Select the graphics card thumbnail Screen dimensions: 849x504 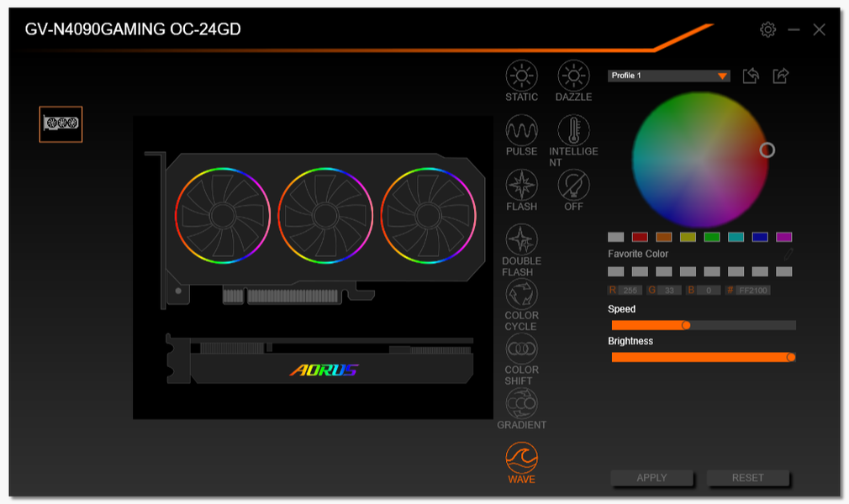tap(61, 124)
